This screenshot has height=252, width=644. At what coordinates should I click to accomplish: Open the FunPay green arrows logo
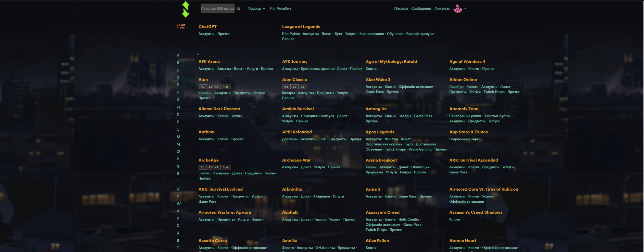click(x=185, y=9)
